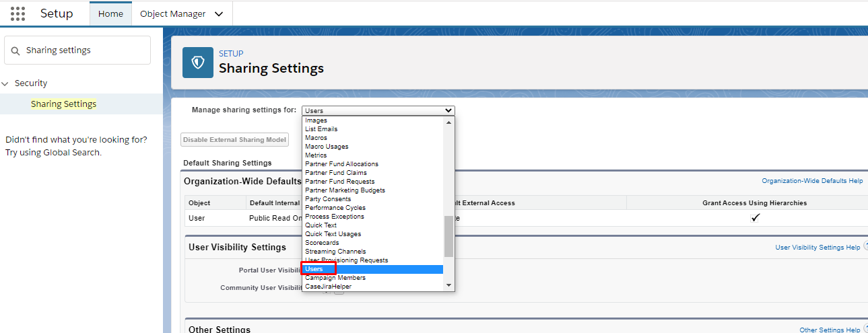
Task: Toggle Grant Access Using Hierarchies checkmark for User
Action: [755, 218]
